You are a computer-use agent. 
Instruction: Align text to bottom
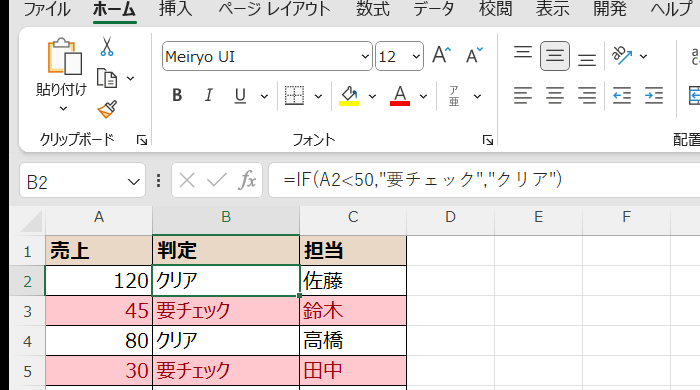point(587,59)
